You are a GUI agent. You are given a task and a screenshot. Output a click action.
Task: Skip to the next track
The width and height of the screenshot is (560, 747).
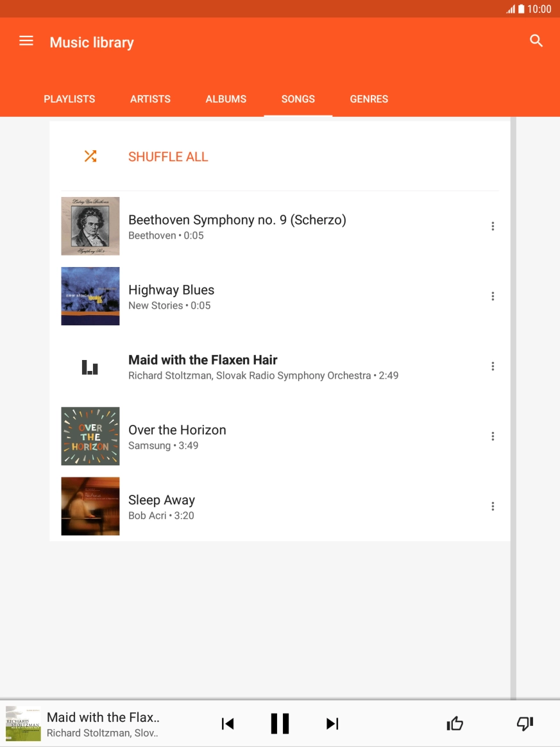tap(332, 723)
